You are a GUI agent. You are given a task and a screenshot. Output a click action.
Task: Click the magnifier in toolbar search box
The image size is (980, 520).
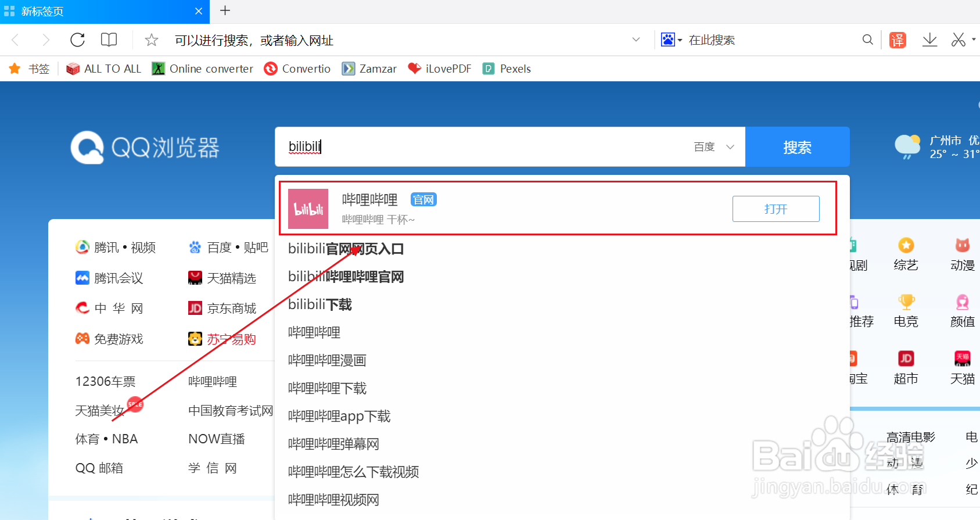[867, 40]
